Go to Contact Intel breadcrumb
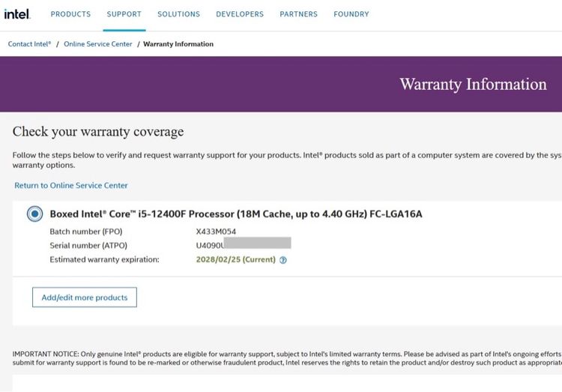Screen dimensions: 562x392 [29, 43]
